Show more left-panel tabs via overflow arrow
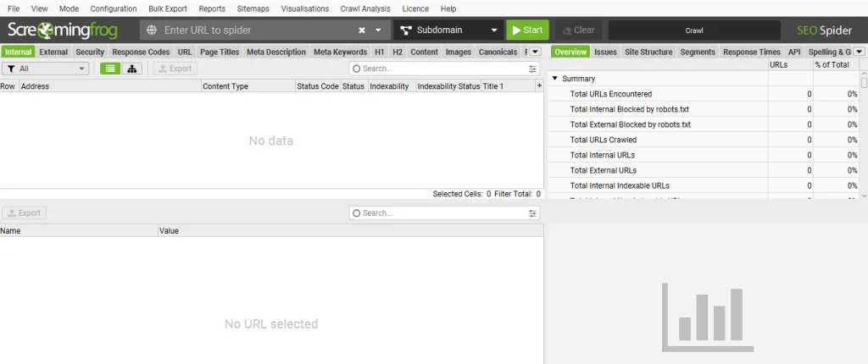The height and width of the screenshot is (364, 868). (535, 52)
